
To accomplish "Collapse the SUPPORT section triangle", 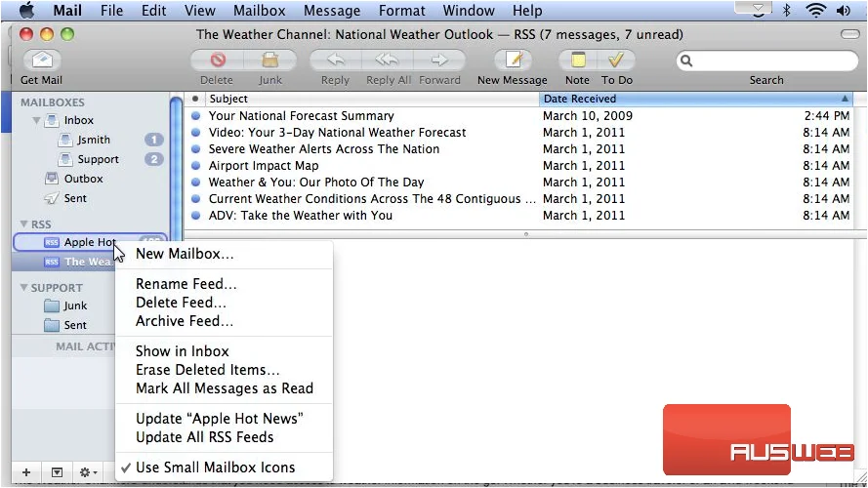I will (23, 287).
